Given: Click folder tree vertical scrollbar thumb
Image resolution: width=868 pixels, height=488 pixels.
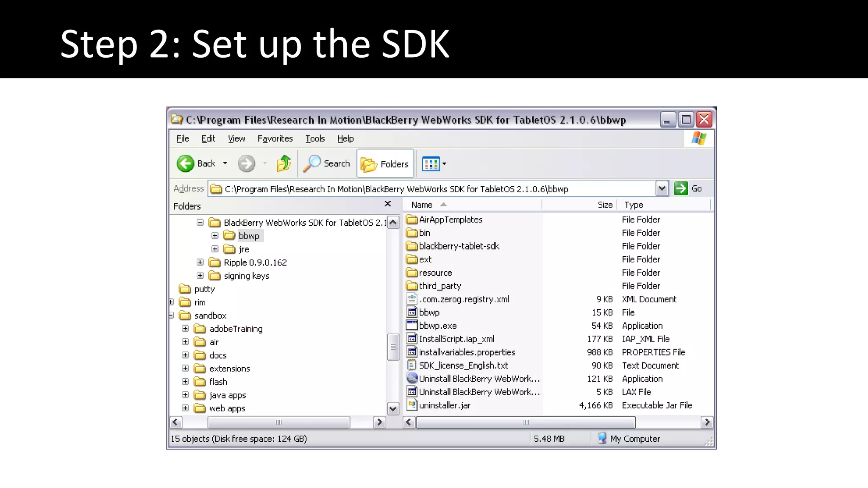Looking at the screenshot, I should (x=393, y=347).
